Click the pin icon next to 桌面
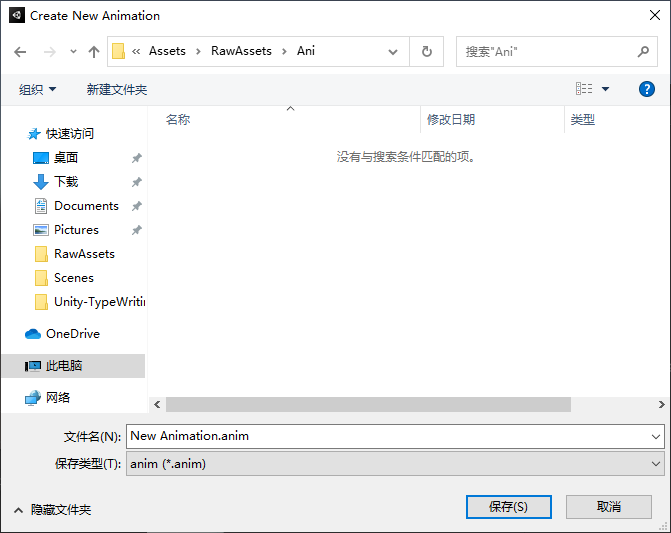671x533 pixels. pyautogui.click(x=137, y=158)
